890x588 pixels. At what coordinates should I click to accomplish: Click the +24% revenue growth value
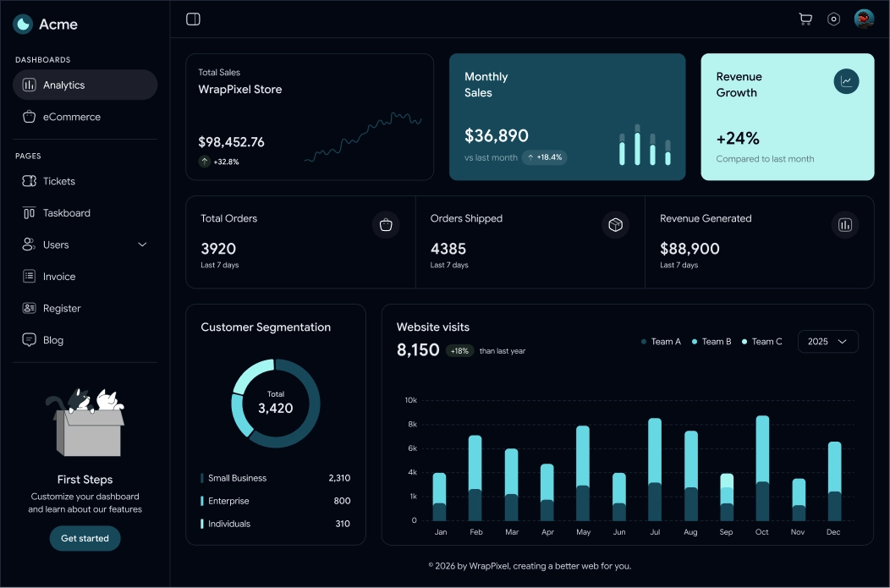click(x=738, y=139)
